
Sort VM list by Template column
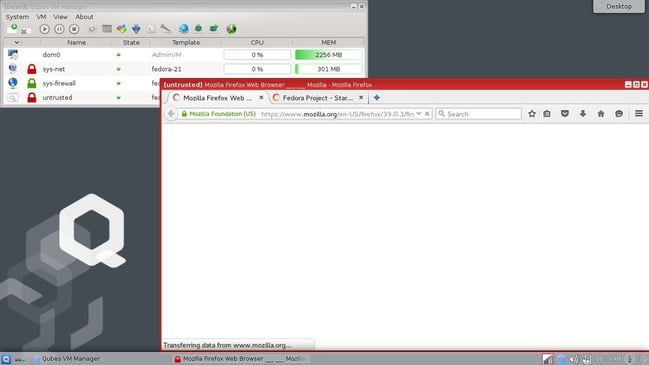tap(186, 42)
